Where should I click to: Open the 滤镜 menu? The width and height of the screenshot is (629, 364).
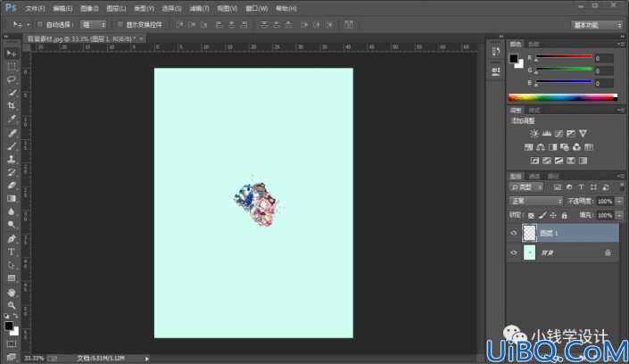pos(199,8)
